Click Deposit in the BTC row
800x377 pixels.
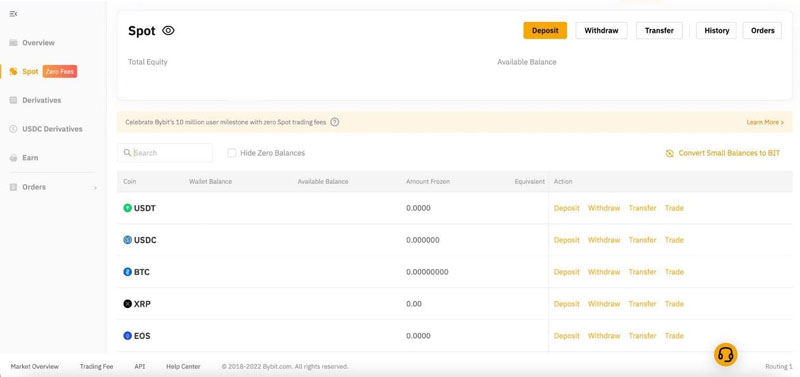pos(567,272)
